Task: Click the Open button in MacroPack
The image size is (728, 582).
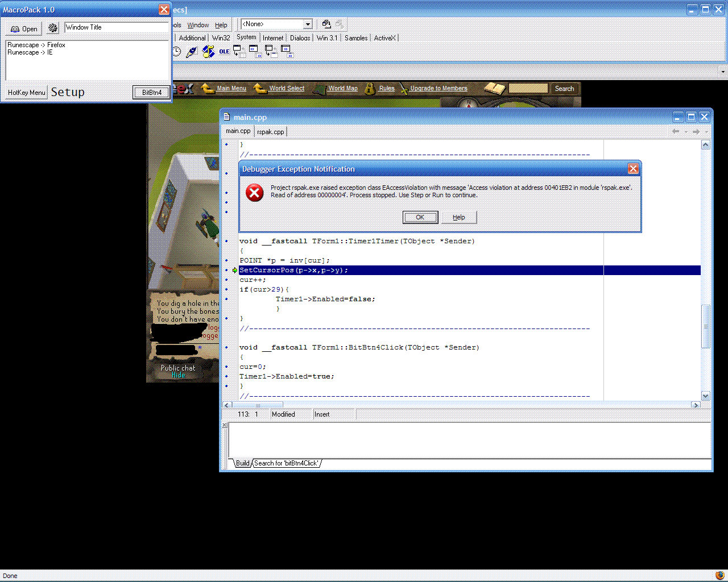Action: pyautogui.click(x=24, y=28)
